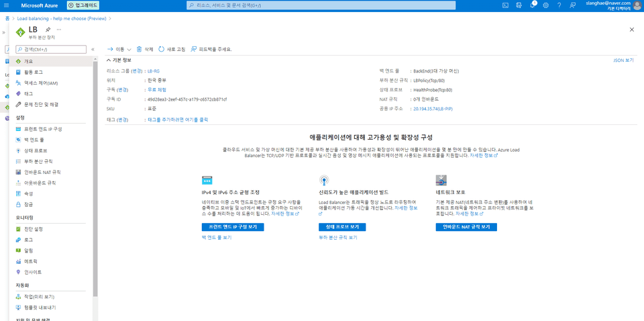This screenshot has width=644, height=321.
Task: Open the directory and subscription filter icon
Action: [519, 5]
